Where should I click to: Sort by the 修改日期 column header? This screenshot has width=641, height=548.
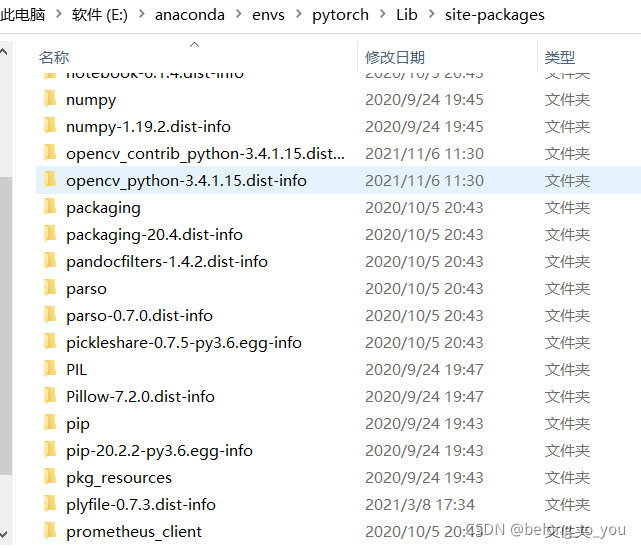[x=395, y=57]
